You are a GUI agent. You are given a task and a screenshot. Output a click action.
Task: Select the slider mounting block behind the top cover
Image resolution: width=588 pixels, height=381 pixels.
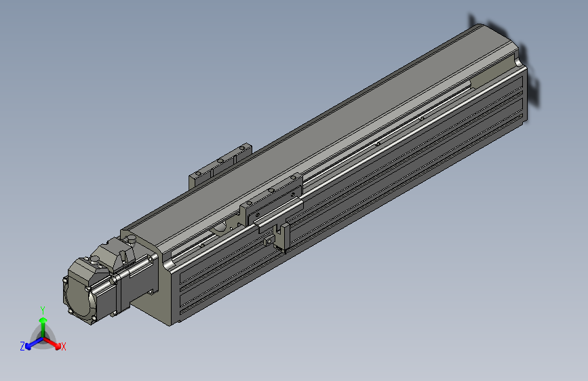(220, 165)
